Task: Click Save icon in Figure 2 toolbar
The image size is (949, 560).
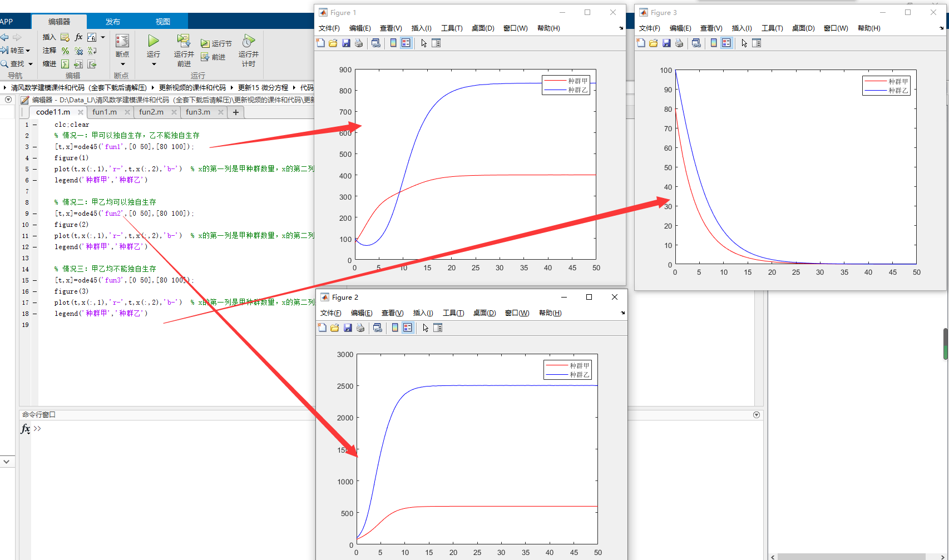Action: pyautogui.click(x=348, y=328)
